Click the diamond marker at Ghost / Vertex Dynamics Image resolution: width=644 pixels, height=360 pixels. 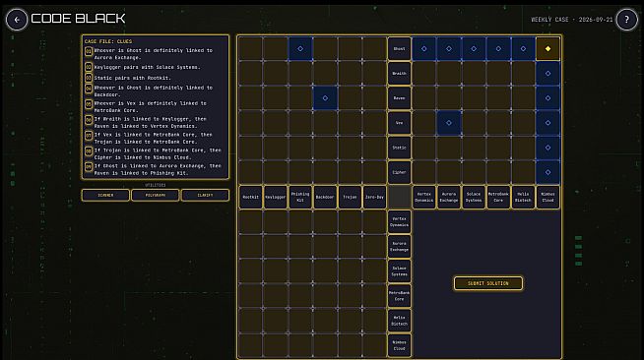[423, 49]
